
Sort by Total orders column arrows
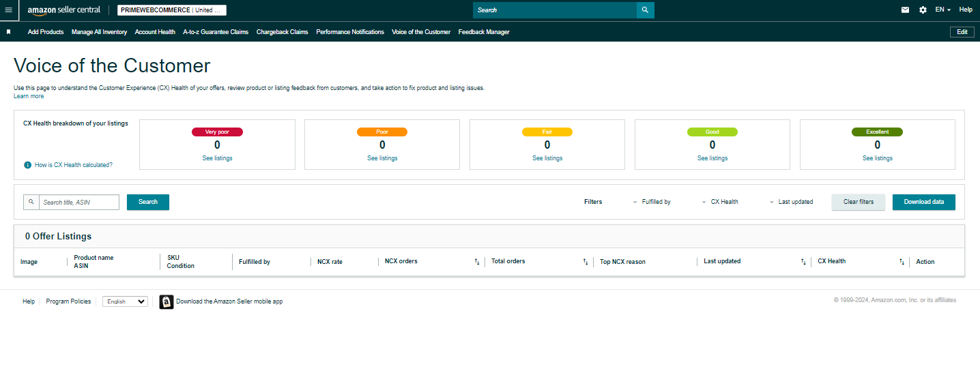click(x=586, y=262)
